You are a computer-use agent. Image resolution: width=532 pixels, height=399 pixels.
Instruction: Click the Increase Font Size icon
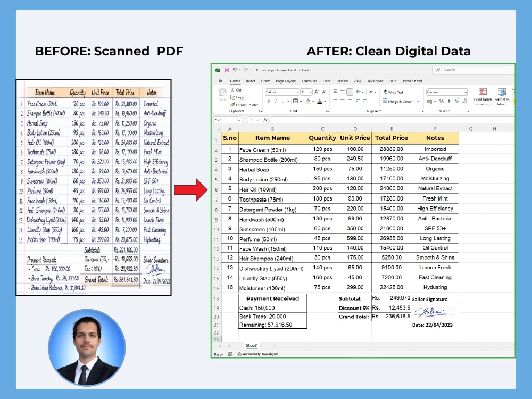316,92
